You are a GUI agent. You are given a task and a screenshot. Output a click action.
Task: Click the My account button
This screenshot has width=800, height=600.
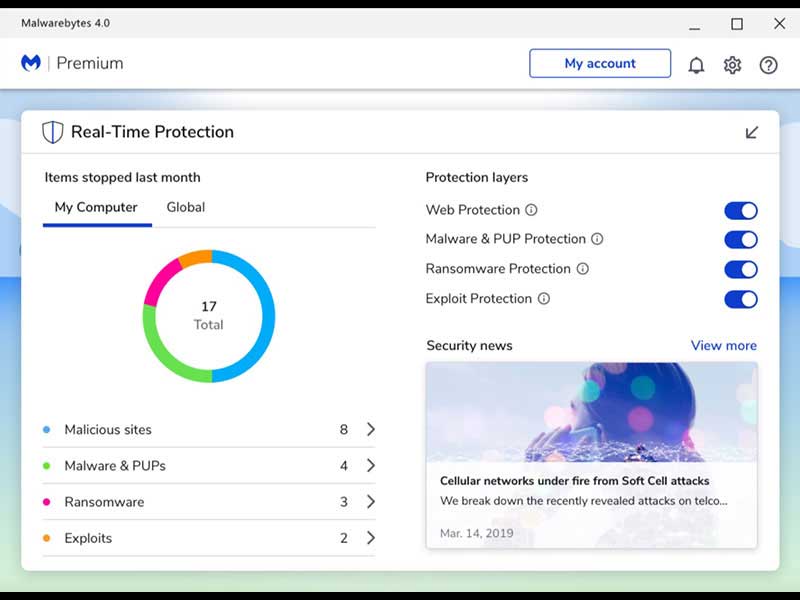coord(600,63)
